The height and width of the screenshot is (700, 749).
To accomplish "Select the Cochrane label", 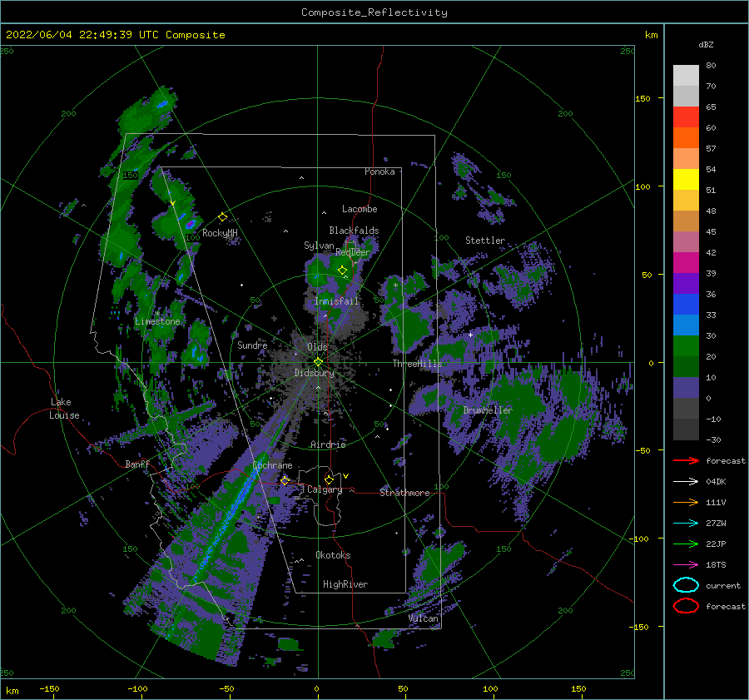I will tap(272, 465).
